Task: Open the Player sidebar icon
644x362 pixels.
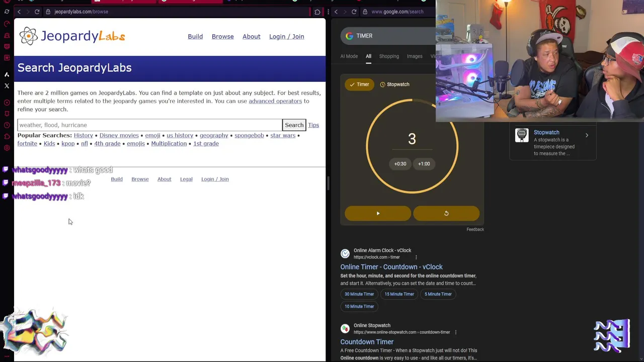Action: pyautogui.click(x=7, y=103)
